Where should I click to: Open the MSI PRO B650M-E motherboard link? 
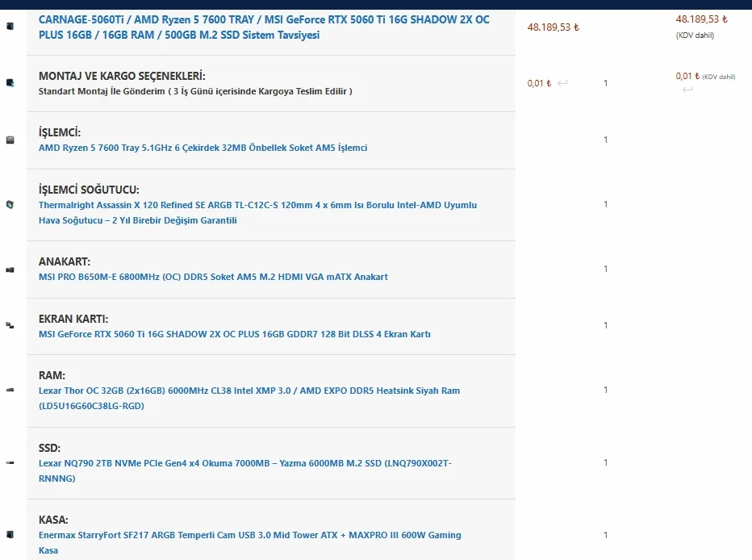213,277
